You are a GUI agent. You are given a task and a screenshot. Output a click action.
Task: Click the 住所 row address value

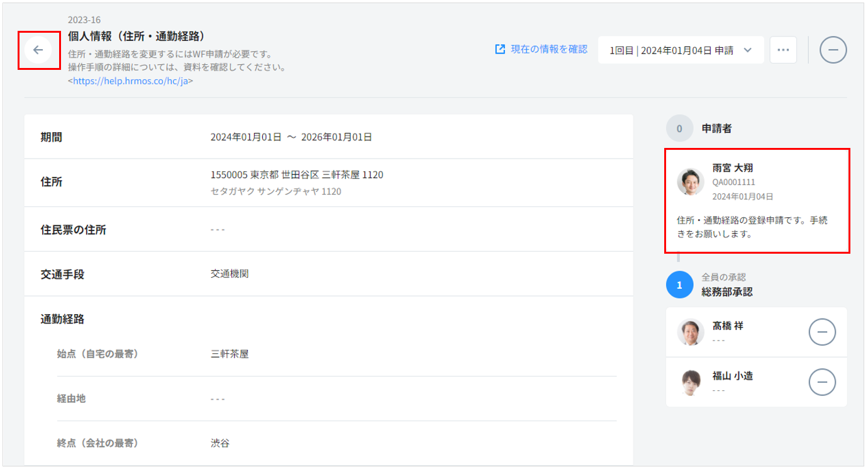[x=297, y=175]
